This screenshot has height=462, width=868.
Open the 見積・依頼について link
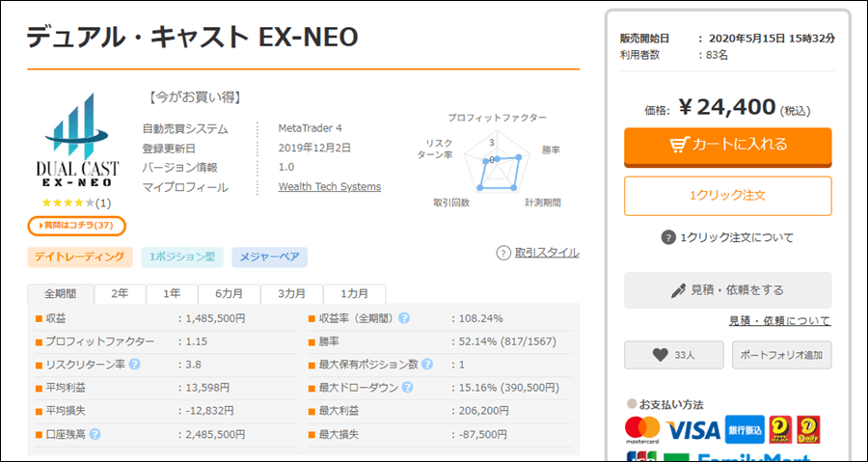[x=780, y=321]
